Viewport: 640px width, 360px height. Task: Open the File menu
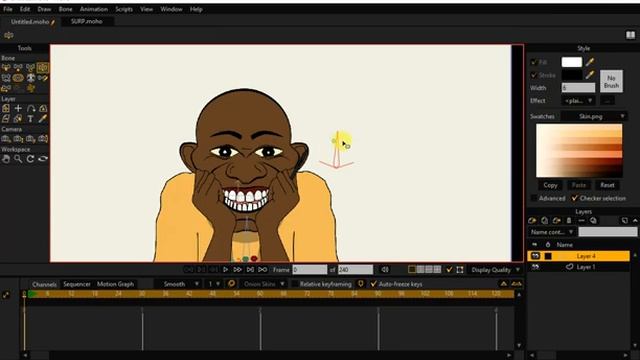8,9
